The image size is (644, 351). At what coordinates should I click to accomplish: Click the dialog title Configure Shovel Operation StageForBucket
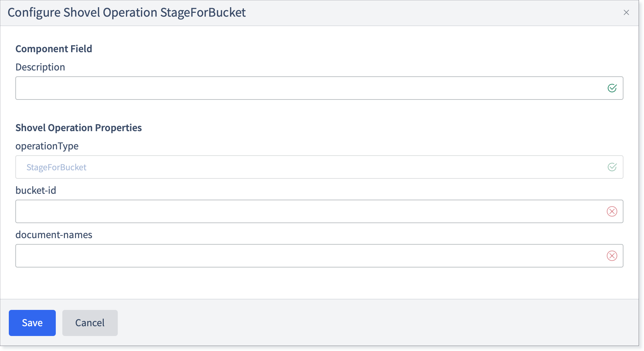click(127, 13)
